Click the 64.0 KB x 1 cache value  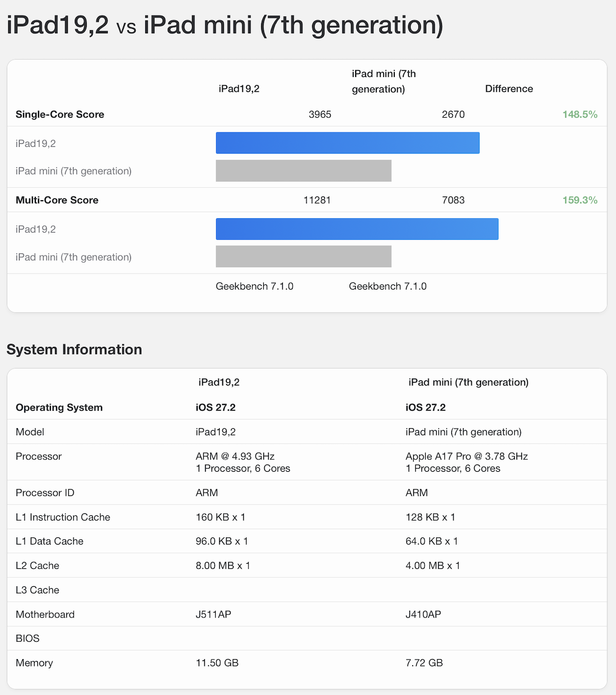(432, 541)
